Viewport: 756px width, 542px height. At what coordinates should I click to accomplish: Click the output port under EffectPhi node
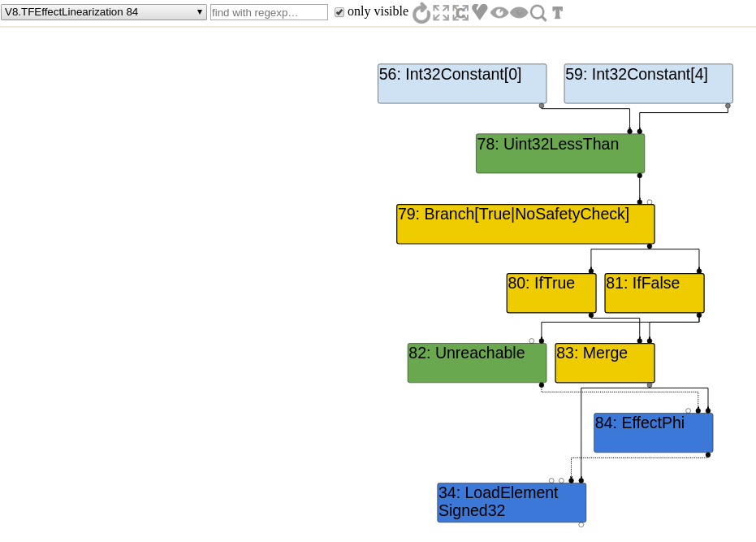708,454
